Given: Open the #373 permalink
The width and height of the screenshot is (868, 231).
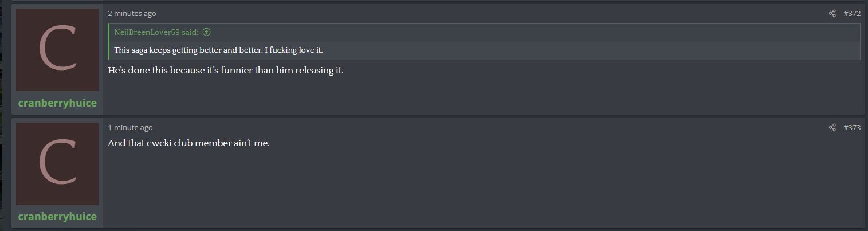Looking at the screenshot, I should (x=852, y=127).
